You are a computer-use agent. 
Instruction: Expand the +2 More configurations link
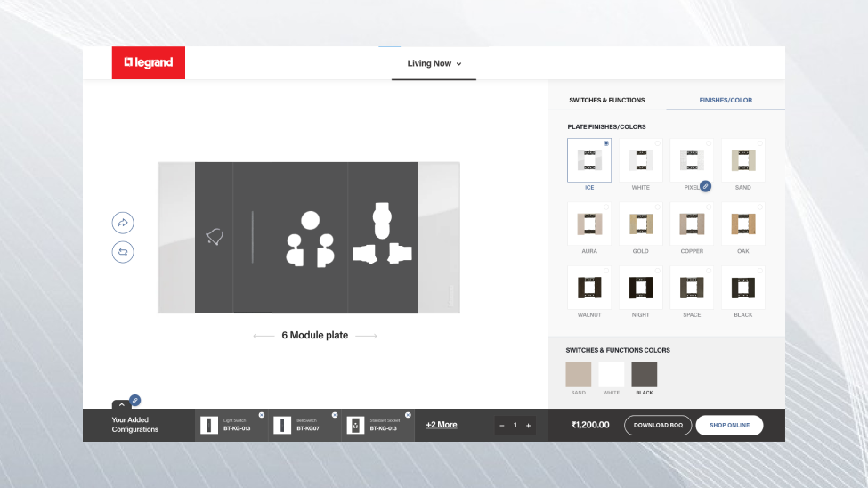[x=441, y=425]
